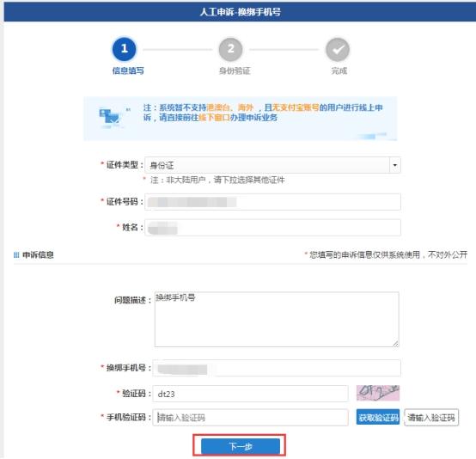Screen dimensions: 476x459
Task: Focus the 证件号码 input field
Action: pos(272,202)
